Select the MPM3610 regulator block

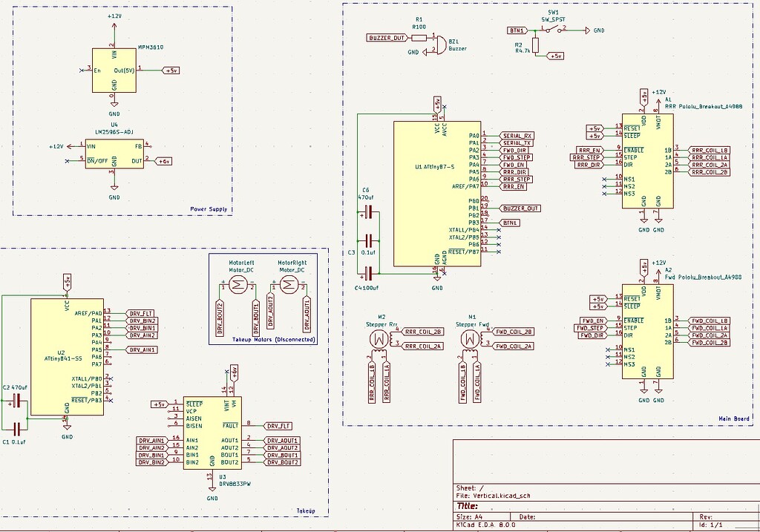[x=114, y=70]
